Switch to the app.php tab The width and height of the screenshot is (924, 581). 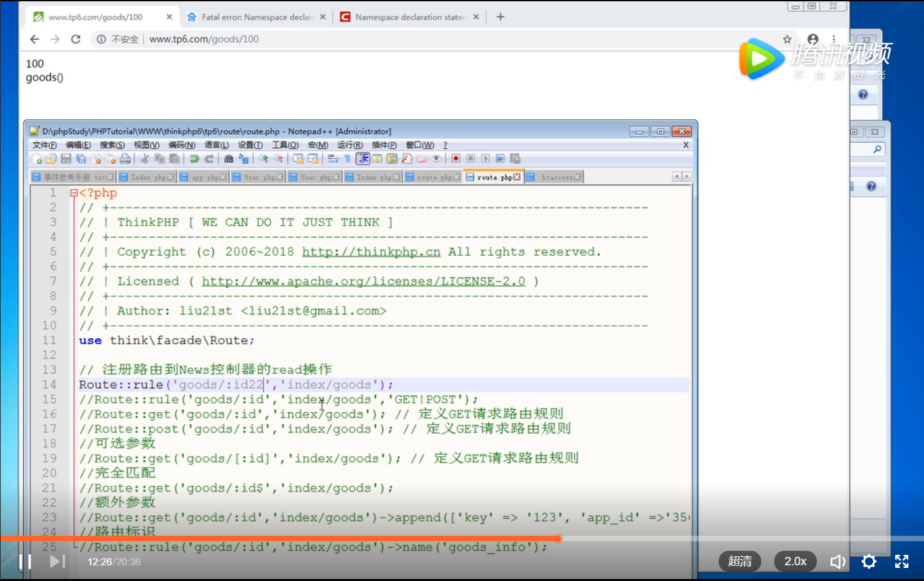(203, 177)
